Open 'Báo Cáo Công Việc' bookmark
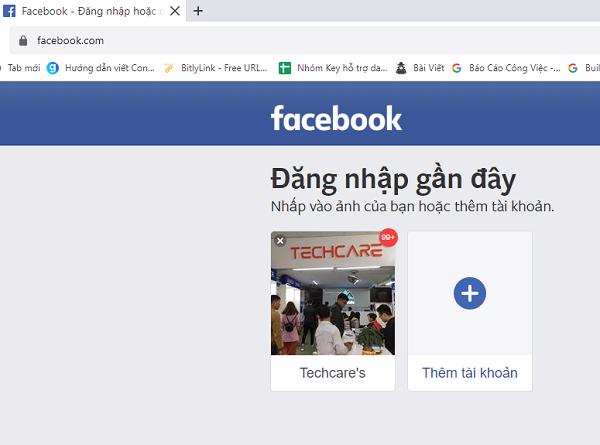 click(503, 68)
